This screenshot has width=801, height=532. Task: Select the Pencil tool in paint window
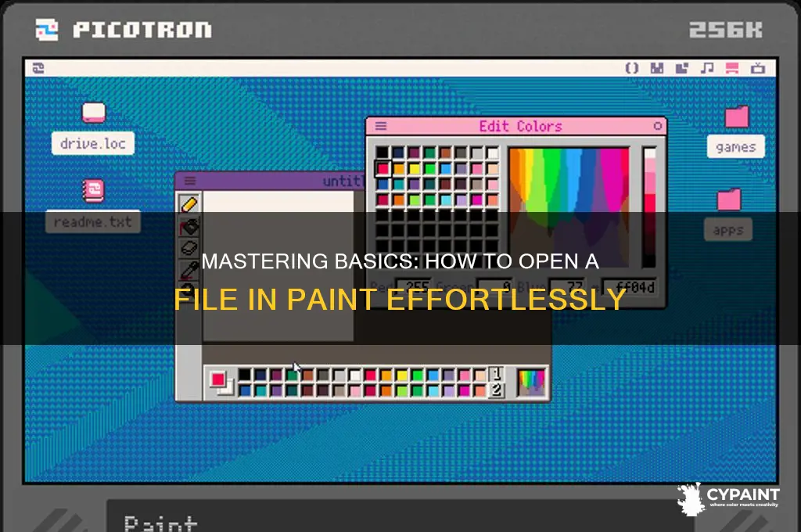point(189,204)
